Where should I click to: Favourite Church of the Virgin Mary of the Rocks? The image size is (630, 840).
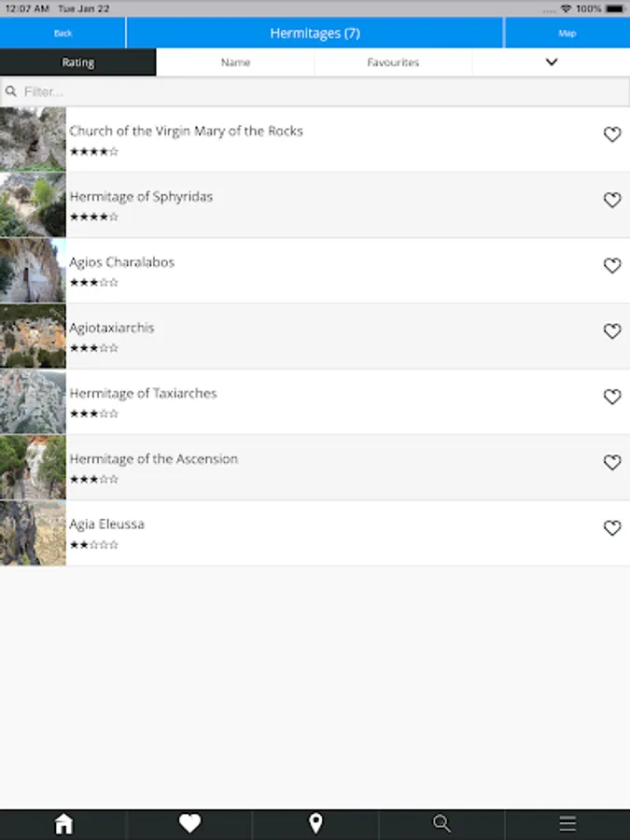(611, 133)
